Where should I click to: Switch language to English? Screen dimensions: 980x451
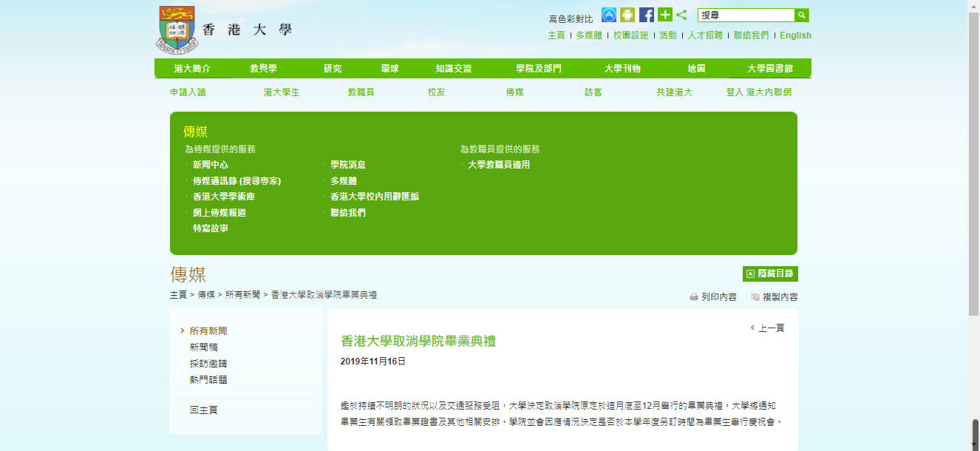tap(795, 35)
